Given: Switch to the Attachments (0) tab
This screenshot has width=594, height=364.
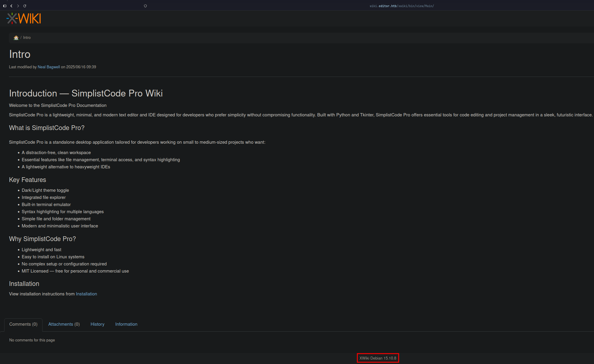Looking at the screenshot, I should tap(64, 324).
